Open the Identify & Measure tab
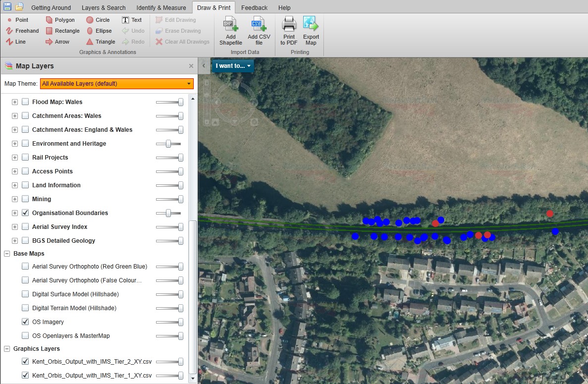This screenshot has height=384, width=588. click(x=161, y=7)
